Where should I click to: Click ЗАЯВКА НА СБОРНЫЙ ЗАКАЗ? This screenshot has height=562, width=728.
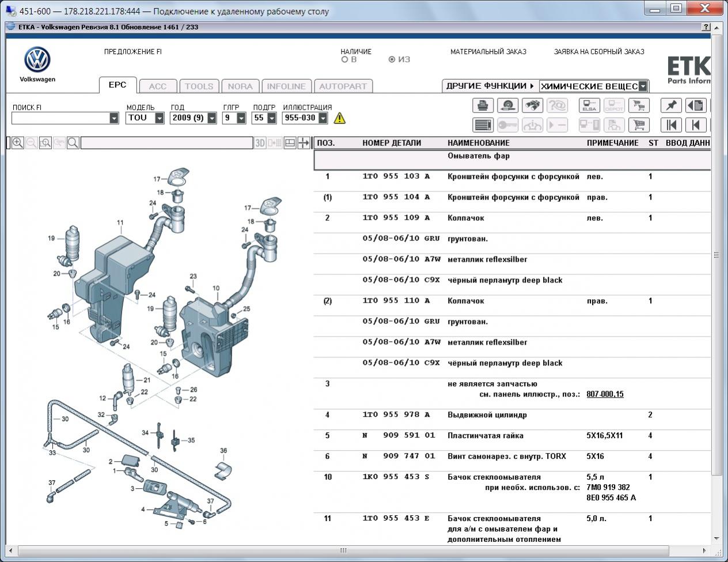tap(599, 51)
